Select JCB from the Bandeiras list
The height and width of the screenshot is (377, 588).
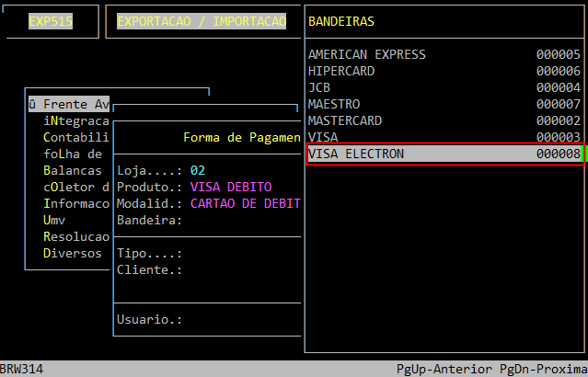pos(319,87)
